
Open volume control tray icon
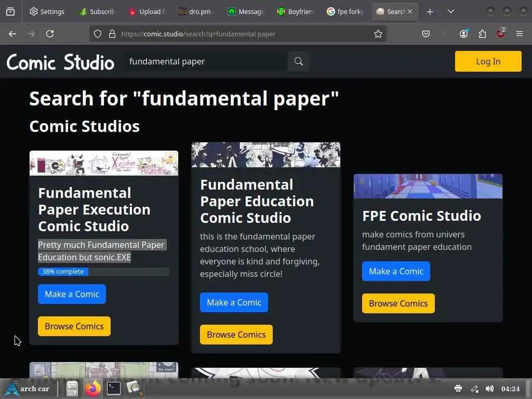pos(489,389)
